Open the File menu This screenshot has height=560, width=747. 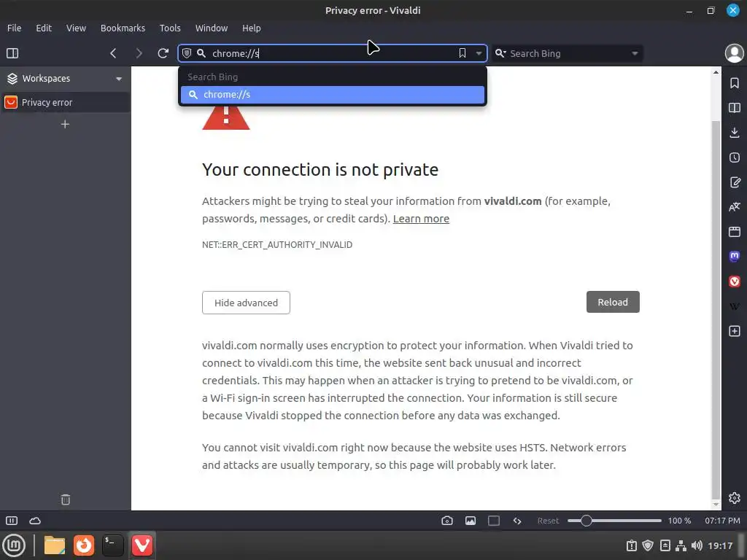point(15,28)
